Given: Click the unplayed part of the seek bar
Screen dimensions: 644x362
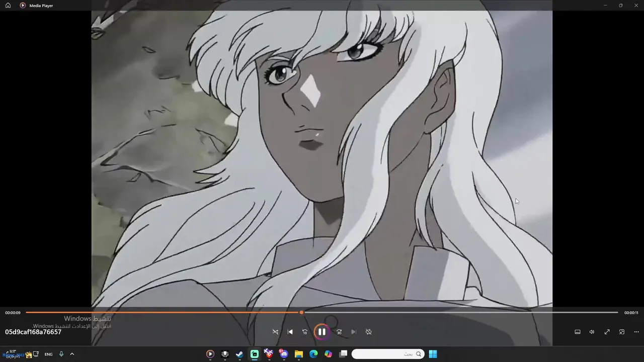Looking at the screenshot, I should click(460, 312).
